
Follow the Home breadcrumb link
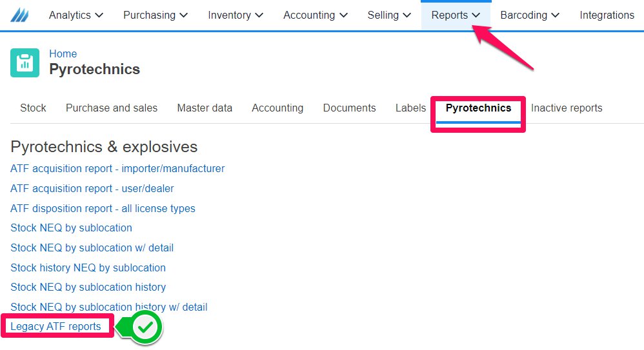click(63, 53)
